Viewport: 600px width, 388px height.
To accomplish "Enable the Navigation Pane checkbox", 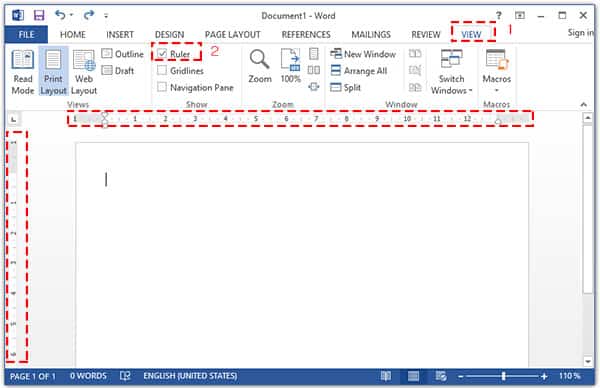I will point(162,87).
